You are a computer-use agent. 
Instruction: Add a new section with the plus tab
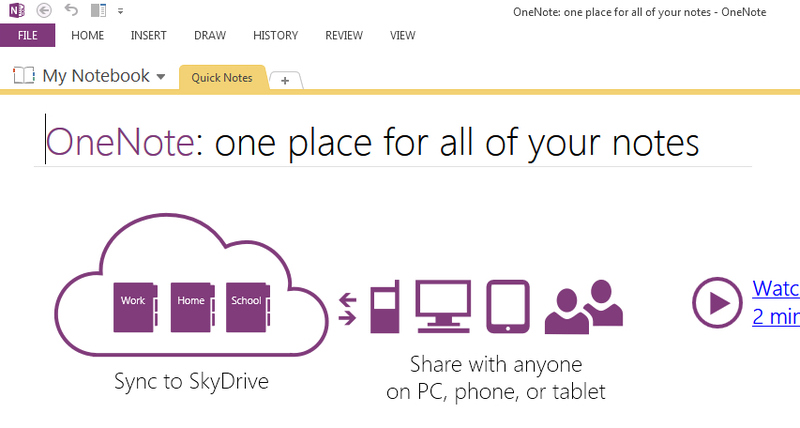[285, 81]
